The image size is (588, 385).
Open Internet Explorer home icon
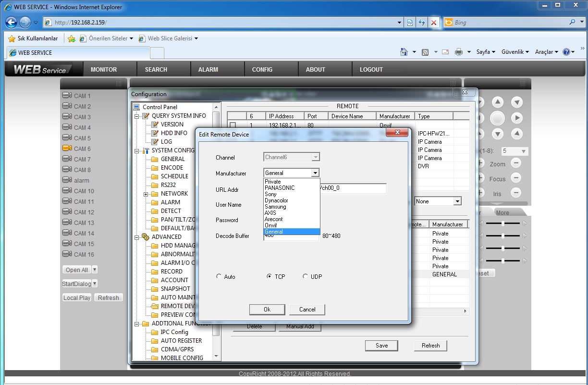point(404,52)
